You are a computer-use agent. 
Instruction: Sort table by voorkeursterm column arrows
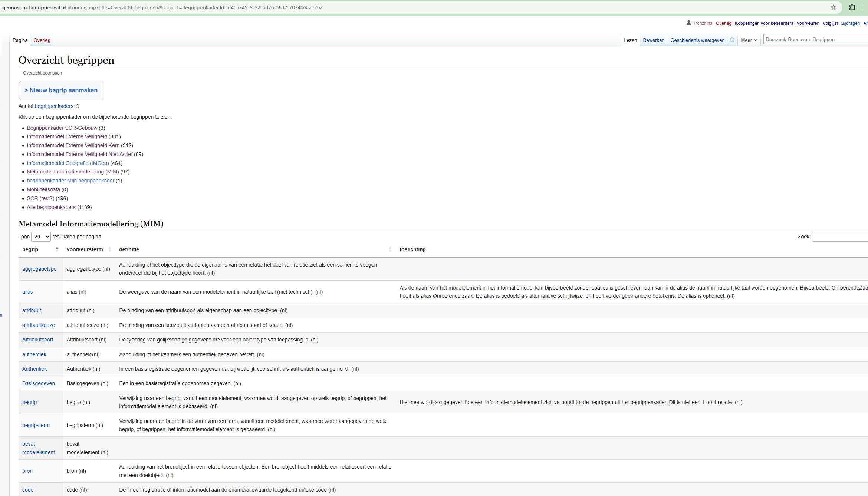pyautogui.click(x=109, y=249)
